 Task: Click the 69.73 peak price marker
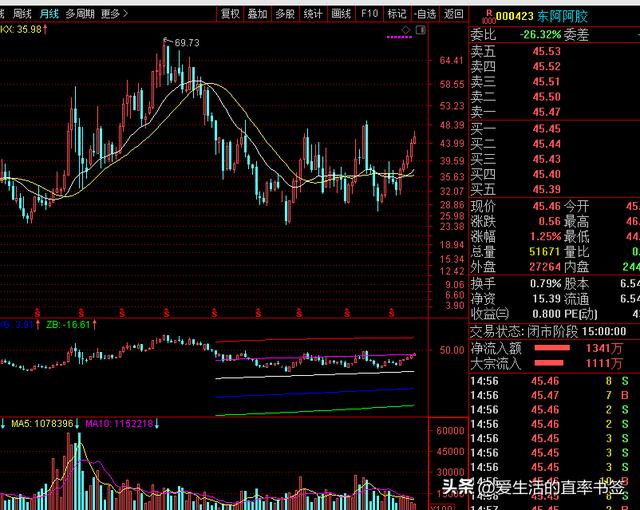[x=185, y=43]
